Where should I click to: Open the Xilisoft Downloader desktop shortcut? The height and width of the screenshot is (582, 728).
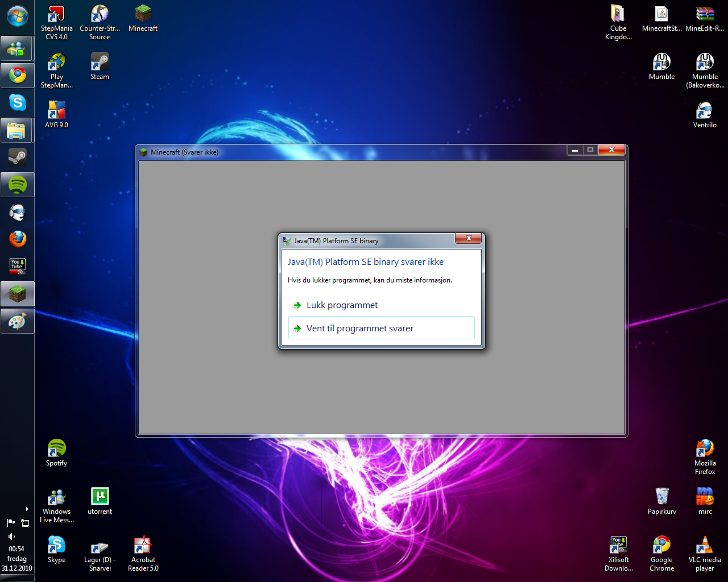pos(618,554)
